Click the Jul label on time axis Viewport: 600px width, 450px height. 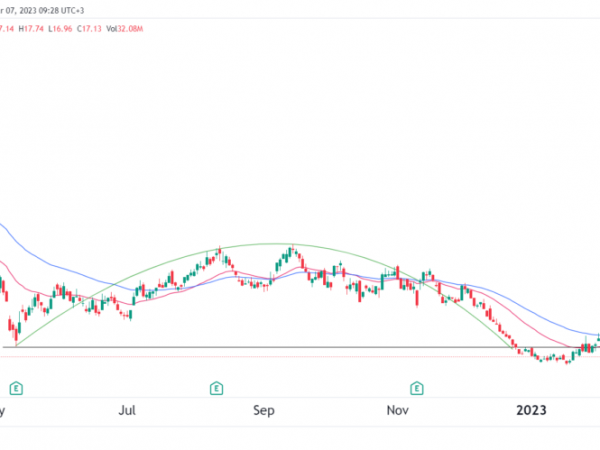(x=127, y=410)
